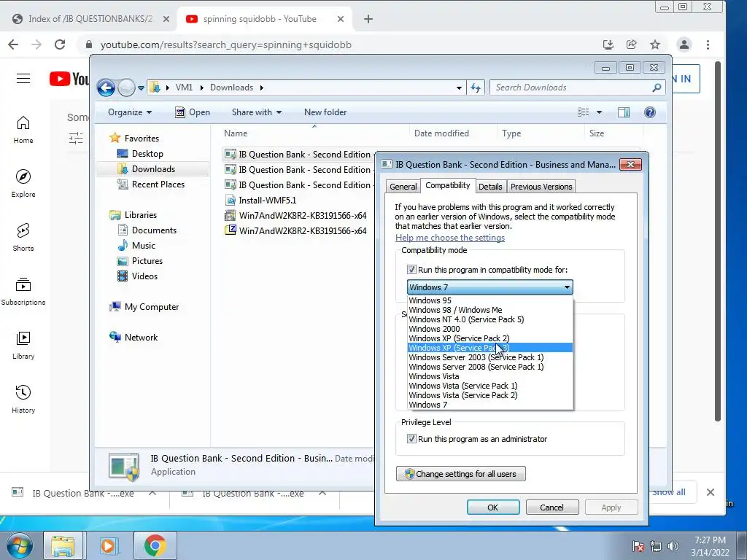The image size is (747, 560).
Task: Open Chrome three-dot menu
Action: pos(708,44)
